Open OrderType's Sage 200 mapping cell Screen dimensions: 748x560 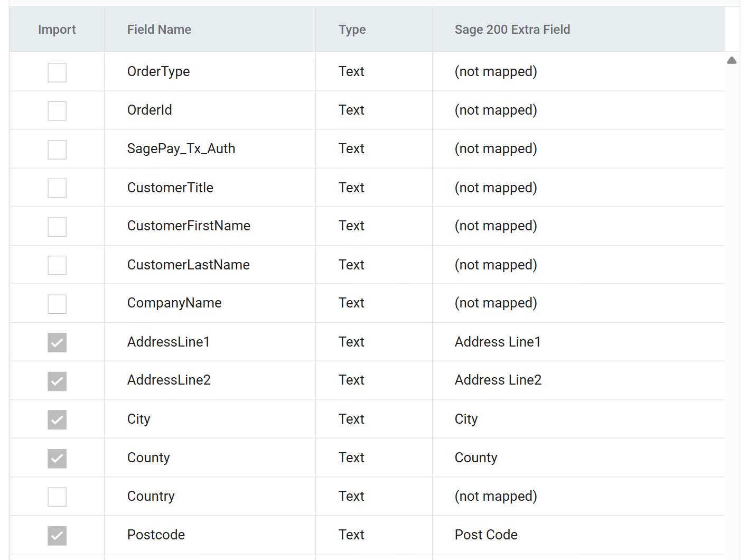578,71
